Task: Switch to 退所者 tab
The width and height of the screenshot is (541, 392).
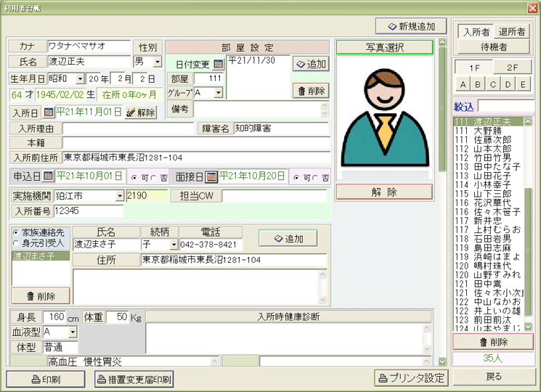Action: (512, 32)
